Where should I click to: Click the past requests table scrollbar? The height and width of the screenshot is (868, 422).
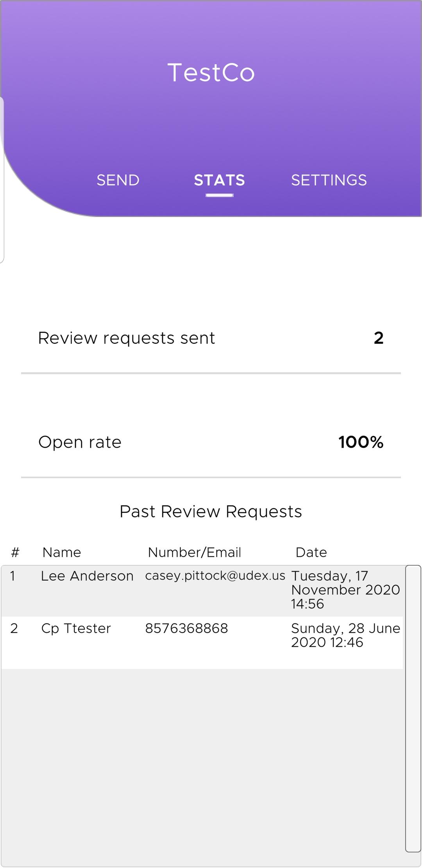[x=413, y=708]
